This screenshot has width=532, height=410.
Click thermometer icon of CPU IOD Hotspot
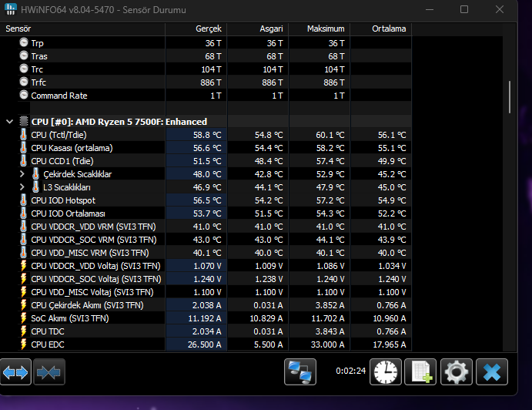coord(23,200)
